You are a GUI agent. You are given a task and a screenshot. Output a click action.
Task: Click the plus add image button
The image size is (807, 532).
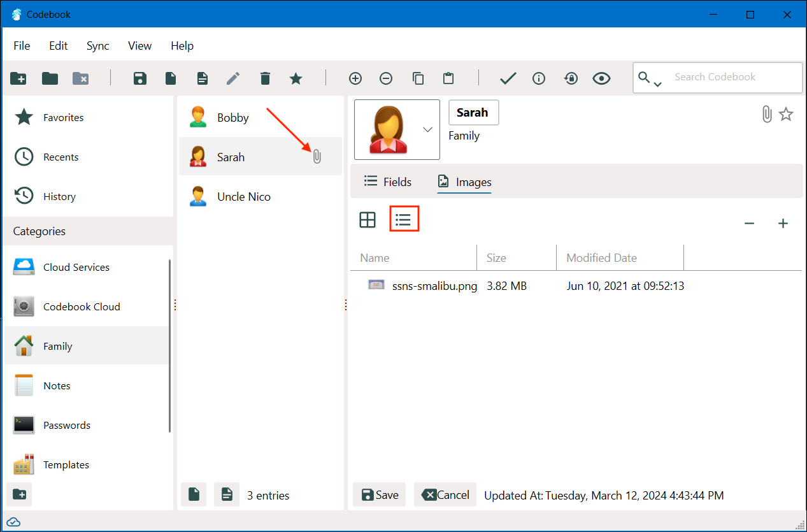tap(783, 223)
